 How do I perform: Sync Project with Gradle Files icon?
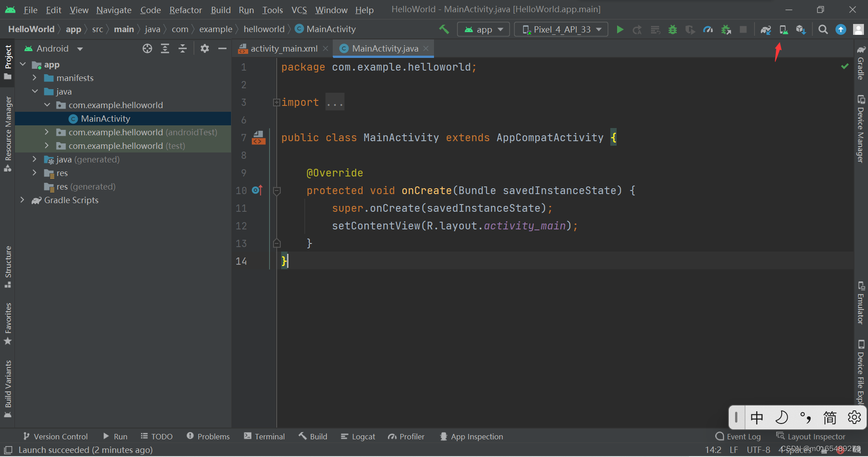[x=765, y=29]
